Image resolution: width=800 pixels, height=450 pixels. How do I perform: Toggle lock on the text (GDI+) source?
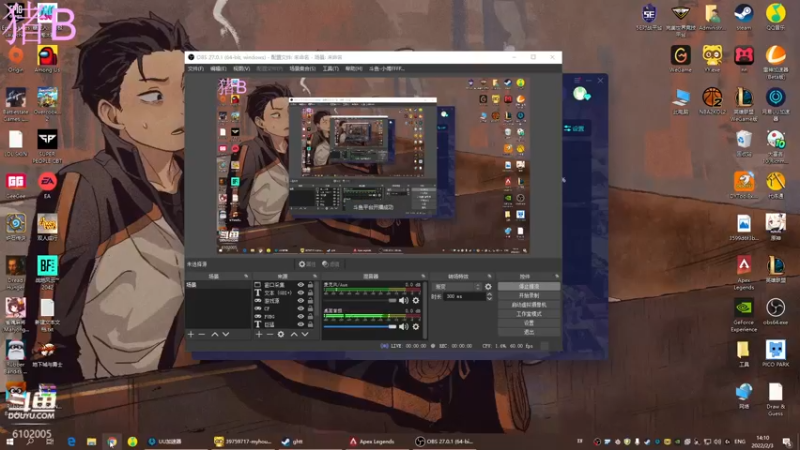310,293
